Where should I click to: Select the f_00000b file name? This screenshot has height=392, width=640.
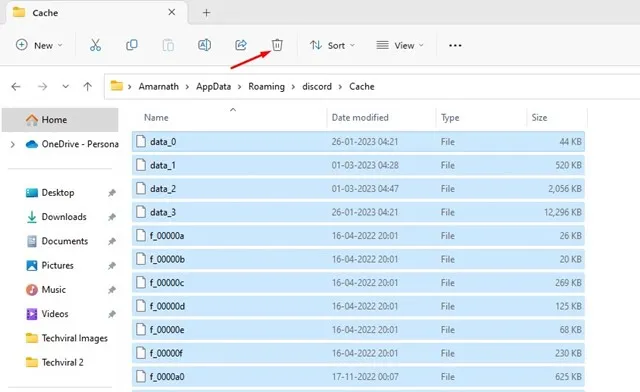pyautogui.click(x=167, y=259)
